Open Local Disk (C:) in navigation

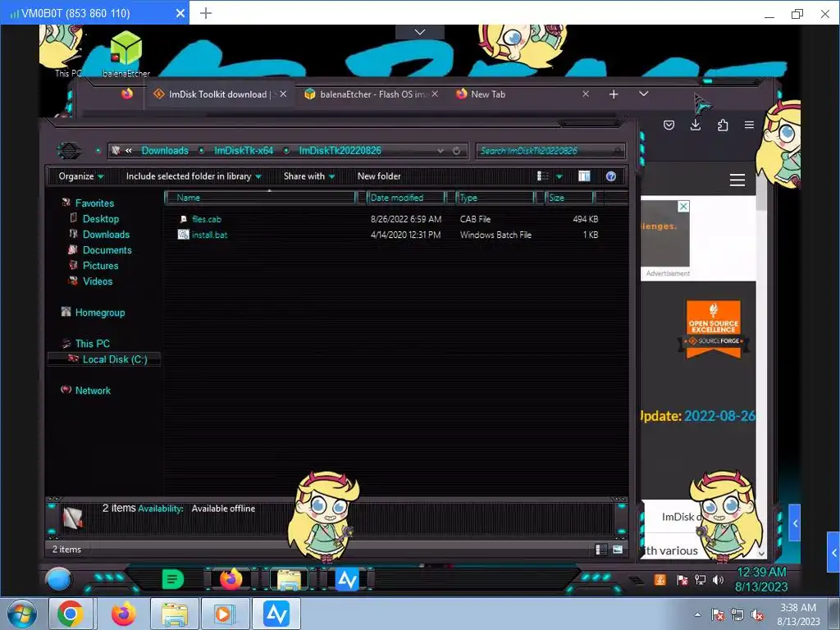click(115, 359)
